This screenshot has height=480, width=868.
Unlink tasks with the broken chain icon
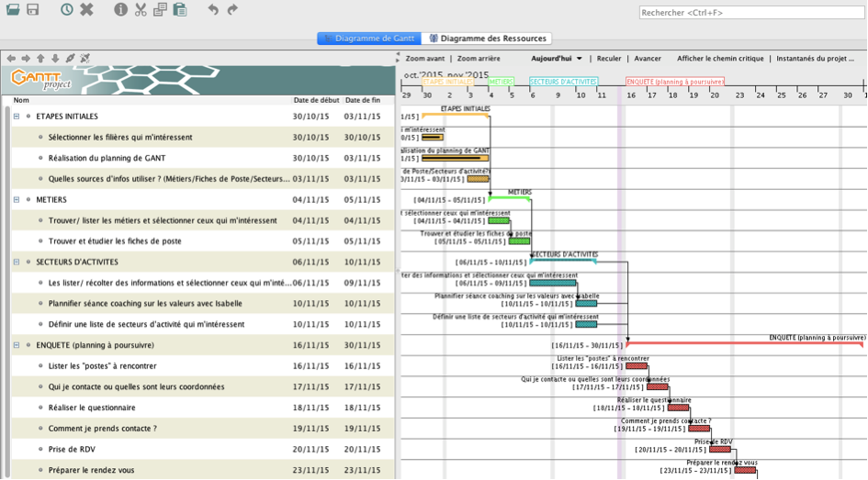[x=85, y=58]
